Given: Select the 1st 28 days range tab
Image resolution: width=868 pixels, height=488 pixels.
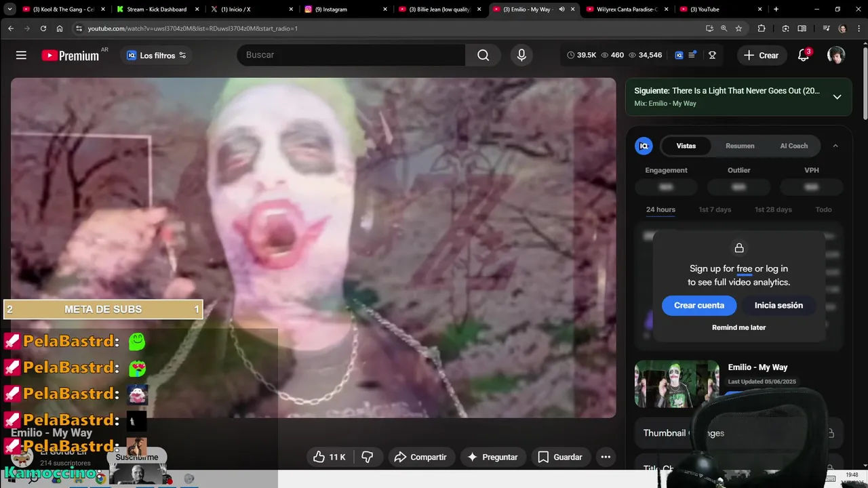Looking at the screenshot, I should 773,209.
